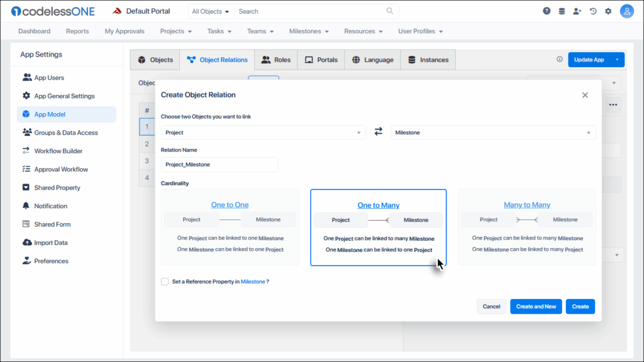Click the Create and New button

tap(536, 307)
